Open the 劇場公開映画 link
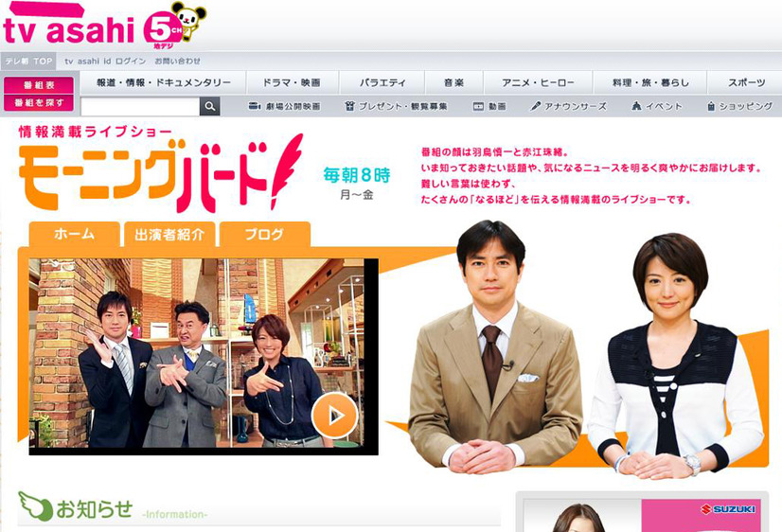Image resolution: width=782 pixels, height=532 pixels. coord(293,106)
